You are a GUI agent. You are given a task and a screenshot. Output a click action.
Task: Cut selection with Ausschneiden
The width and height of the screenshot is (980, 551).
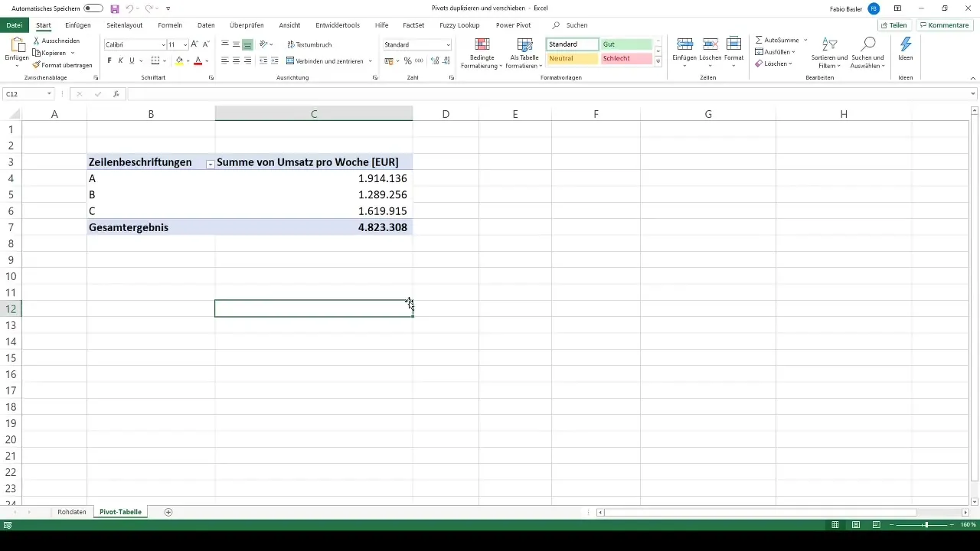coord(56,41)
